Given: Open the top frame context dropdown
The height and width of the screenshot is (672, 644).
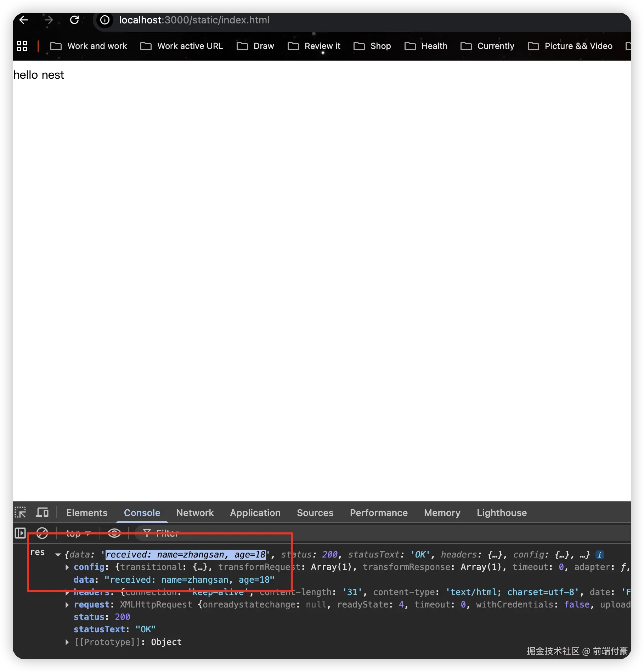Looking at the screenshot, I should (77, 533).
